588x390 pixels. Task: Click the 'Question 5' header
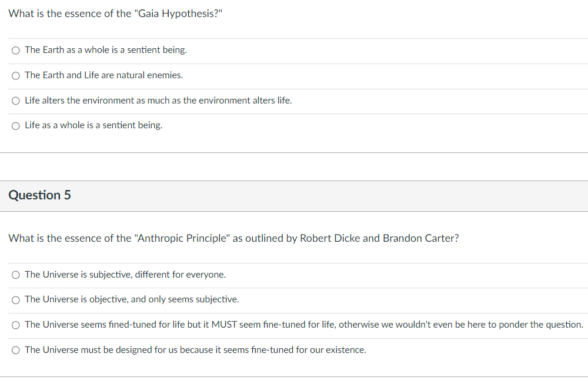coord(39,195)
